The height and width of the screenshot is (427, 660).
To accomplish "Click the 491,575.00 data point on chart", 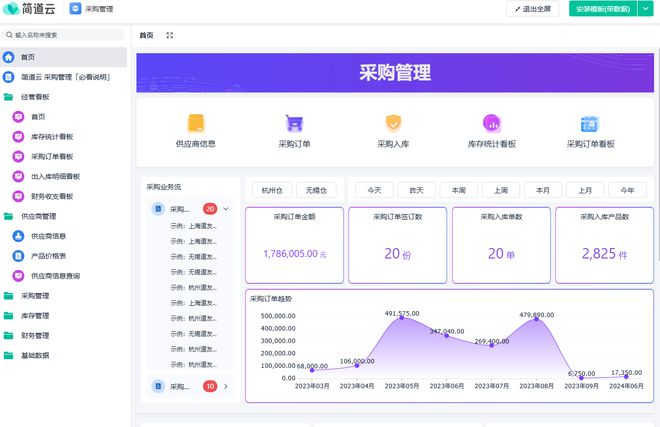I will [x=402, y=318].
